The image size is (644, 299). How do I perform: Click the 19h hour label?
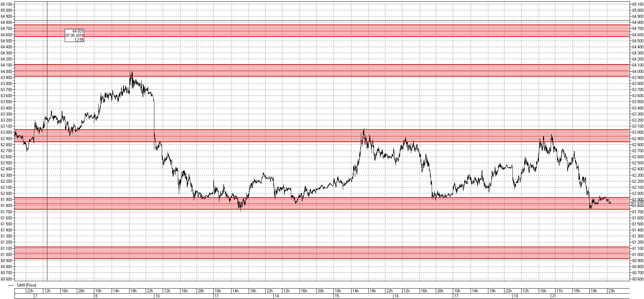(594, 291)
